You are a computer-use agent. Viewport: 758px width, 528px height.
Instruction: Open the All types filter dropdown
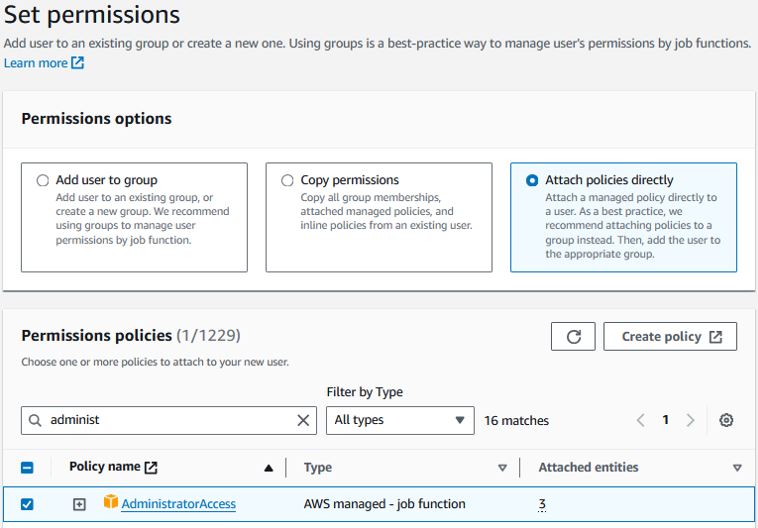[x=400, y=420]
